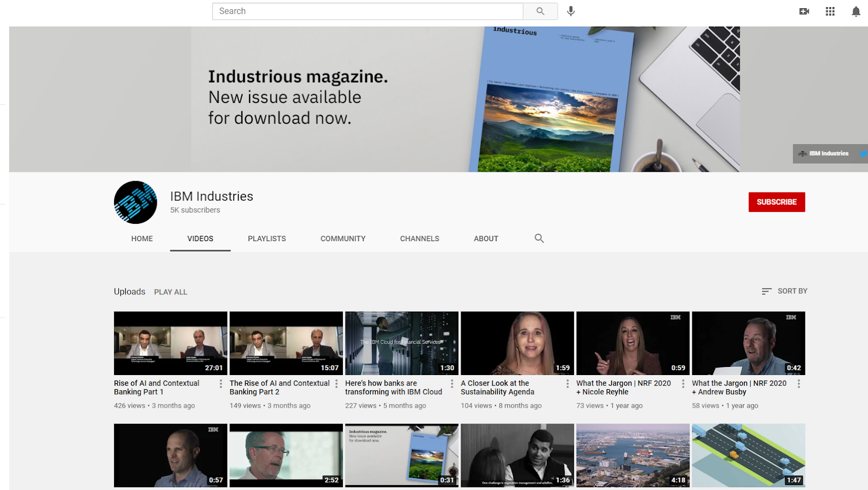Screen dimensions: 868x490
Task: Open options menu for Rise of AI Part 1
Action: pyautogui.click(x=221, y=384)
